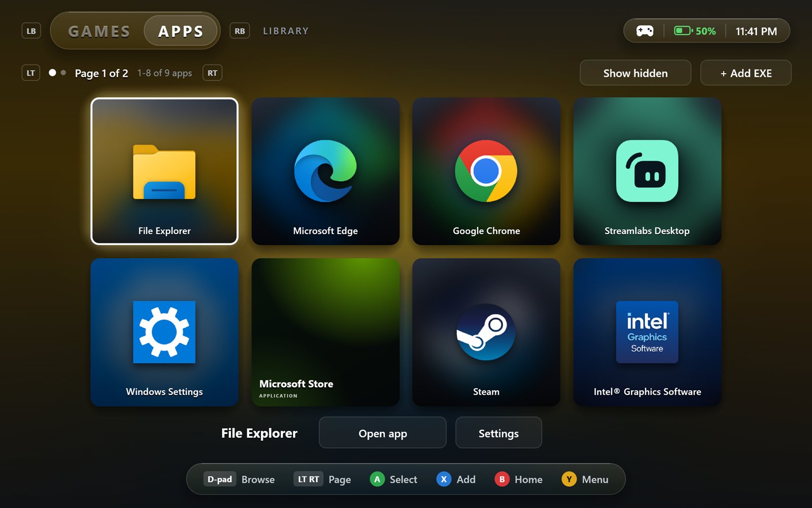Open the File Explorer app tile
Screen dimensions: 812x508
pyautogui.click(x=164, y=171)
